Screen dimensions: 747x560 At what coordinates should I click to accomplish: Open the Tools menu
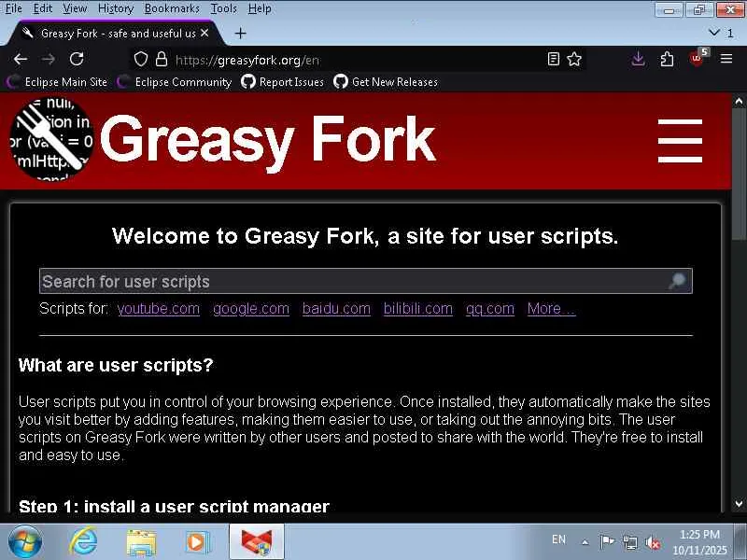(223, 8)
